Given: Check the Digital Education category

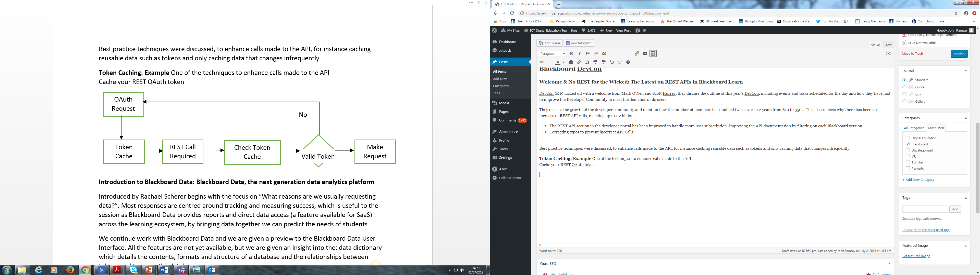Looking at the screenshot, I should pyautogui.click(x=908, y=138).
